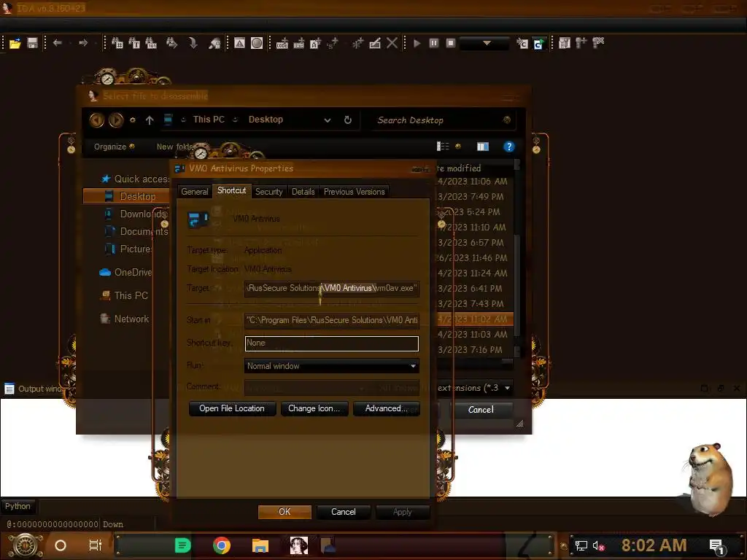Screen dimensions: 747x560
Task: Click the Save floppy disk icon in IDA toolbar
Action: tap(32, 43)
